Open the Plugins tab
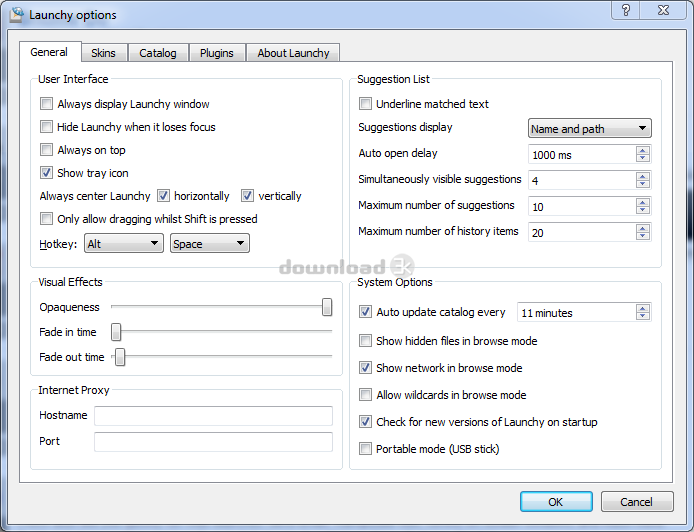Viewport: 694px width, 532px height. (217, 53)
